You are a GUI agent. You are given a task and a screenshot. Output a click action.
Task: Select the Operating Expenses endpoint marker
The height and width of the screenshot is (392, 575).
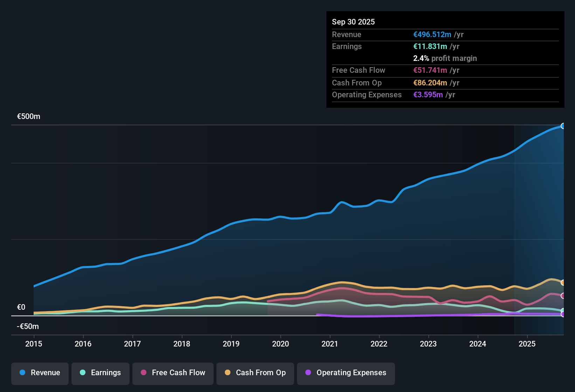point(563,315)
